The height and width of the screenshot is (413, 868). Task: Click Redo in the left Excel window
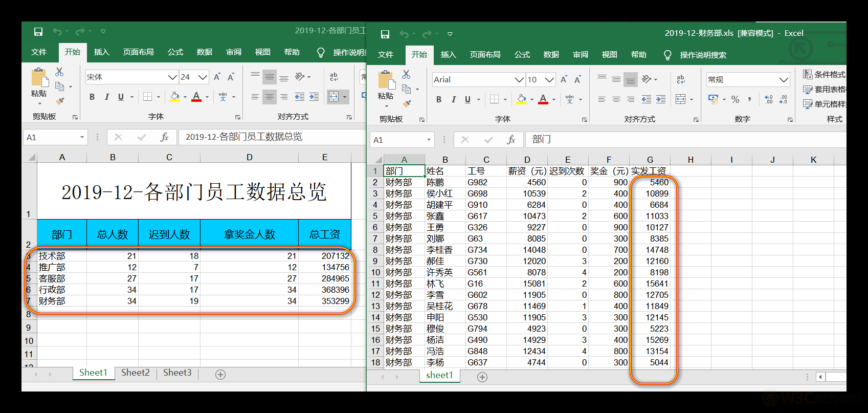tap(80, 32)
